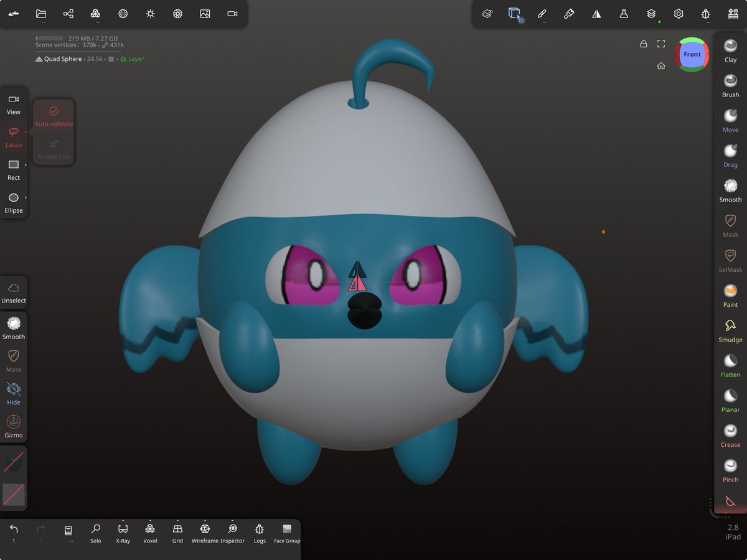Toggle the camera lock icon
Image resolution: width=747 pixels, height=560 pixels.
(x=643, y=44)
